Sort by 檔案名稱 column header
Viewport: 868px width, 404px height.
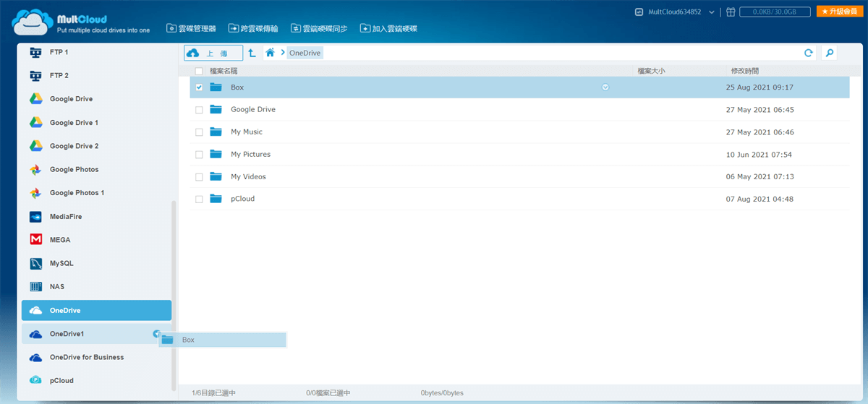224,71
